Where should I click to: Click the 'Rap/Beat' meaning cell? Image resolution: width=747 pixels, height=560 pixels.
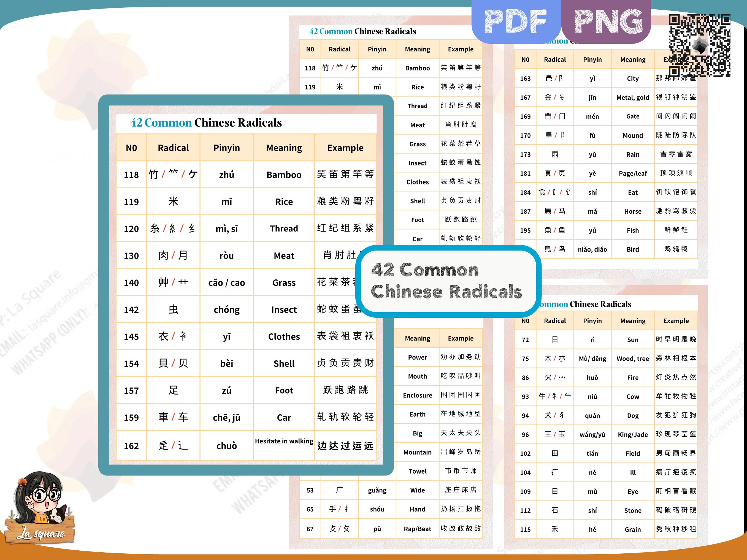(417, 529)
